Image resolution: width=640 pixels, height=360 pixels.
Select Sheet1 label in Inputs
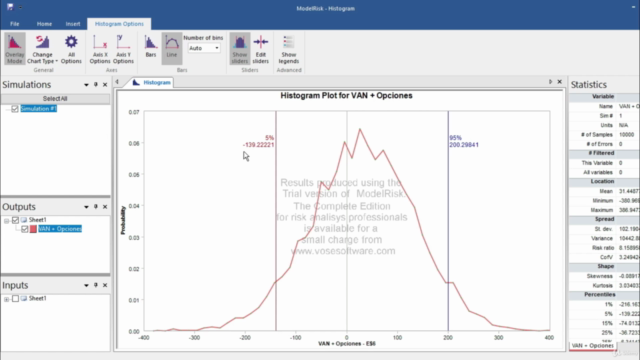[37, 298]
